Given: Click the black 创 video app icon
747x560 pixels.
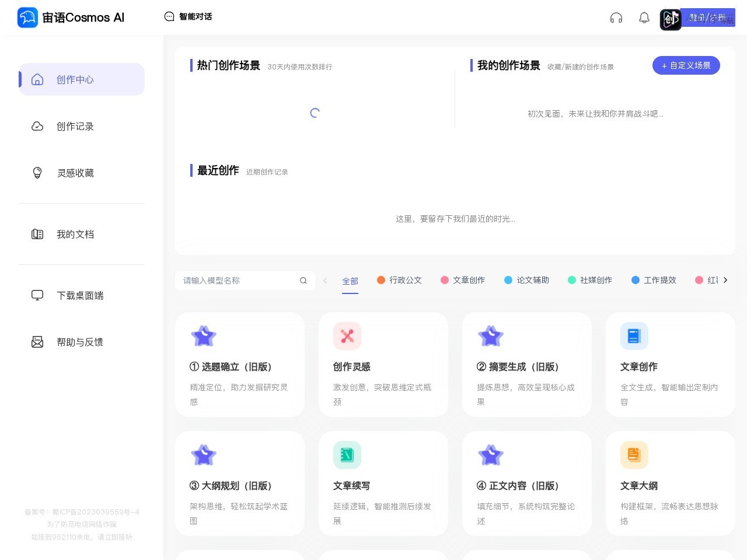Looking at the screenshot, I should tap(671, 20).
